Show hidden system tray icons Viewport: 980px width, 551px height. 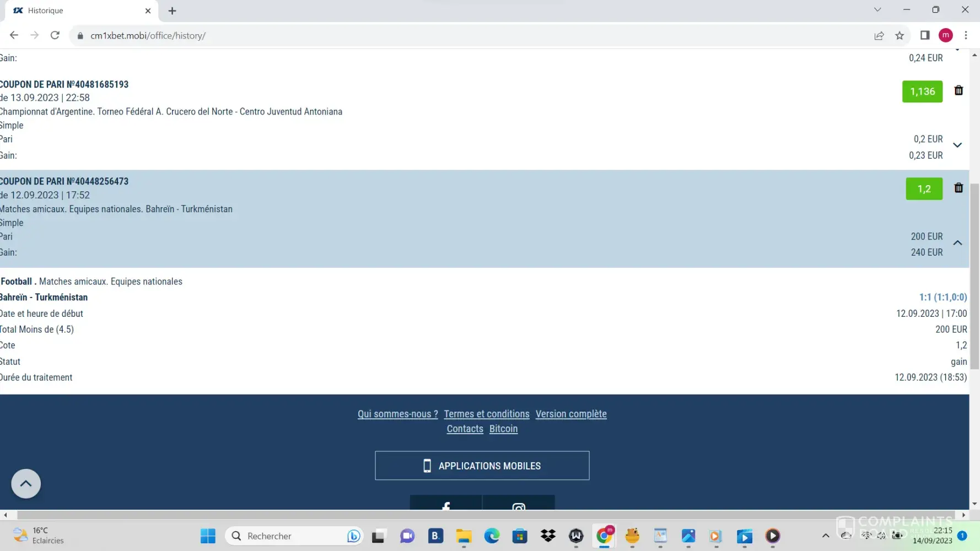[x=825, y=536]
